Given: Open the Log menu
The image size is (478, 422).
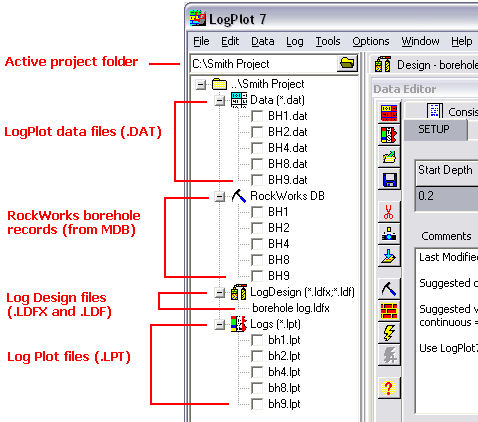Looking at the screenshot, I should 295,41.
